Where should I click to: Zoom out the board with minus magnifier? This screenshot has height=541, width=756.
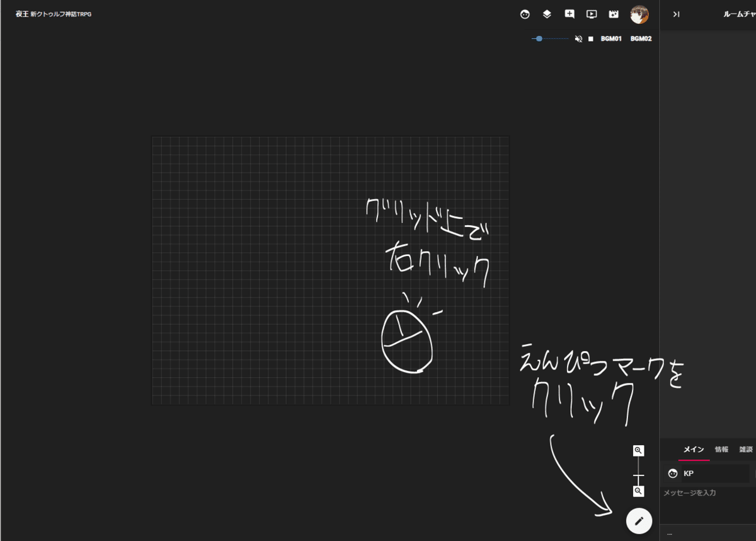(638, 491)
